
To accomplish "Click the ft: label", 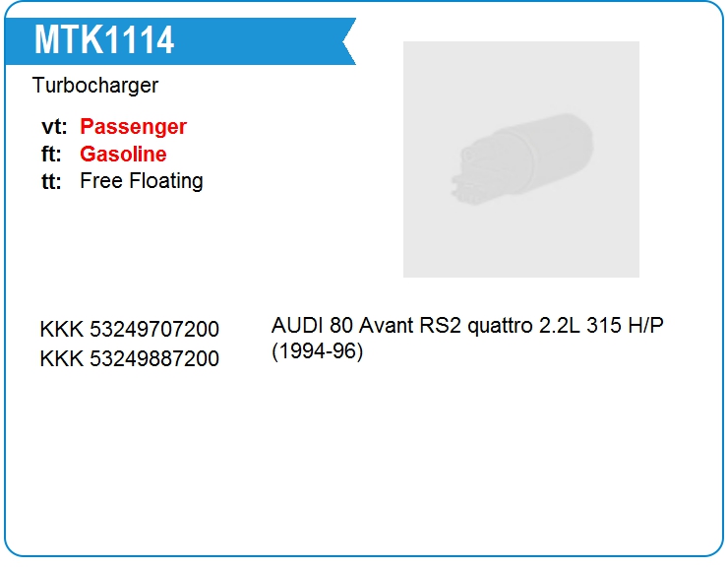I will click(x=53, y=155).
